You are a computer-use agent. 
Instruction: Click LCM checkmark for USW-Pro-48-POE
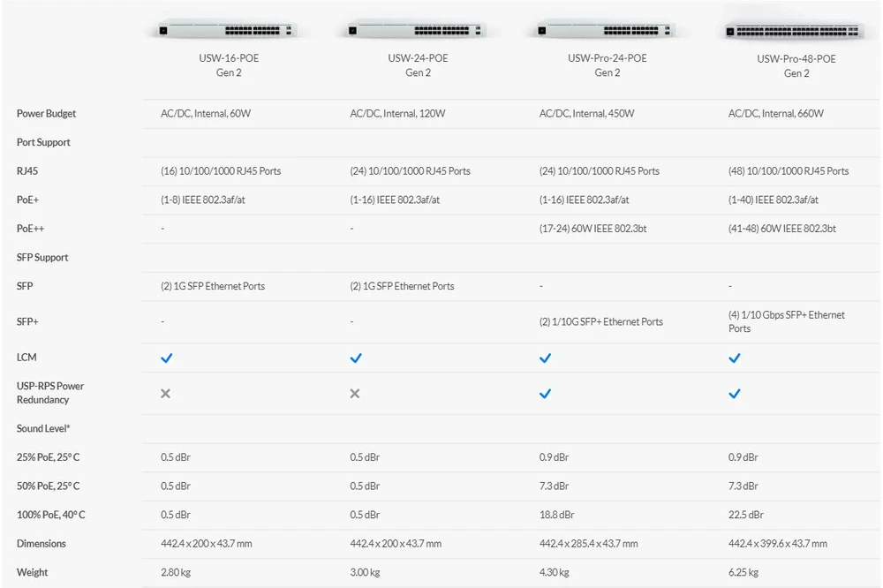coord(735,358)
